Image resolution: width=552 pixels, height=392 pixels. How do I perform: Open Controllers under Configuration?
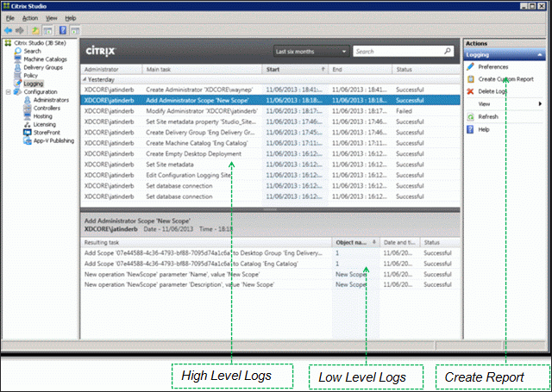(47, 108)
